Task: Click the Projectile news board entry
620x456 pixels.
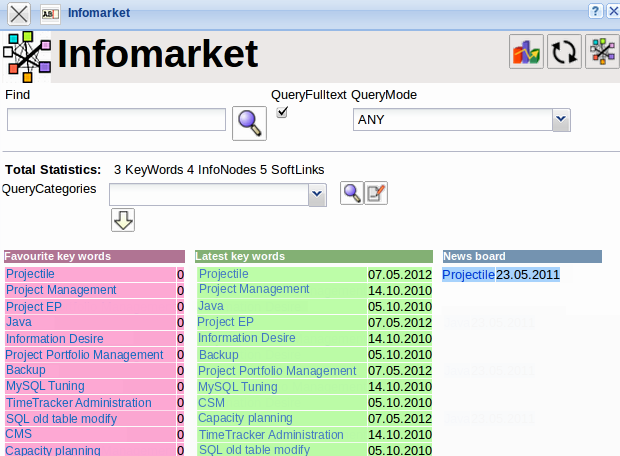Action: pyautogui.click(x=468, y=275)
